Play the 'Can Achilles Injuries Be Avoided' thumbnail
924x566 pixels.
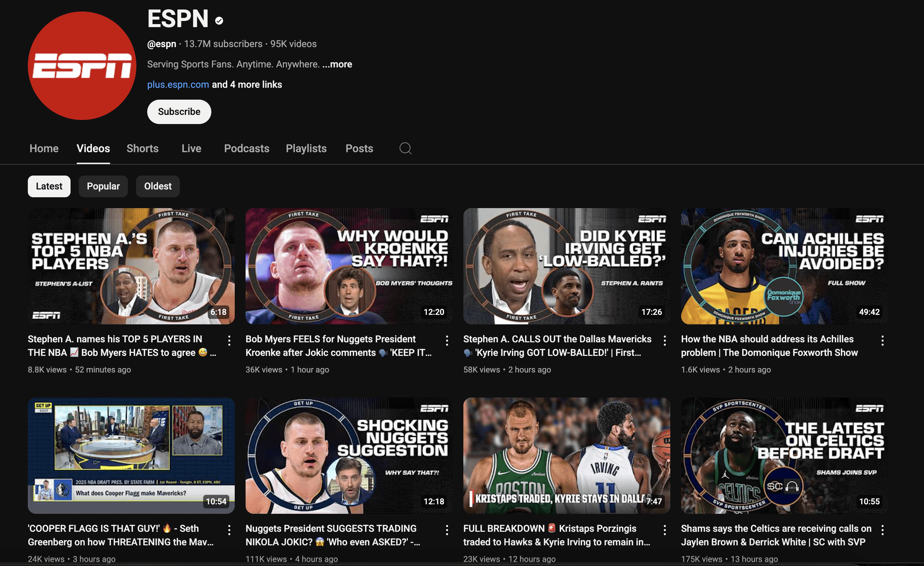pyautogui.click(x=785, y=266)
